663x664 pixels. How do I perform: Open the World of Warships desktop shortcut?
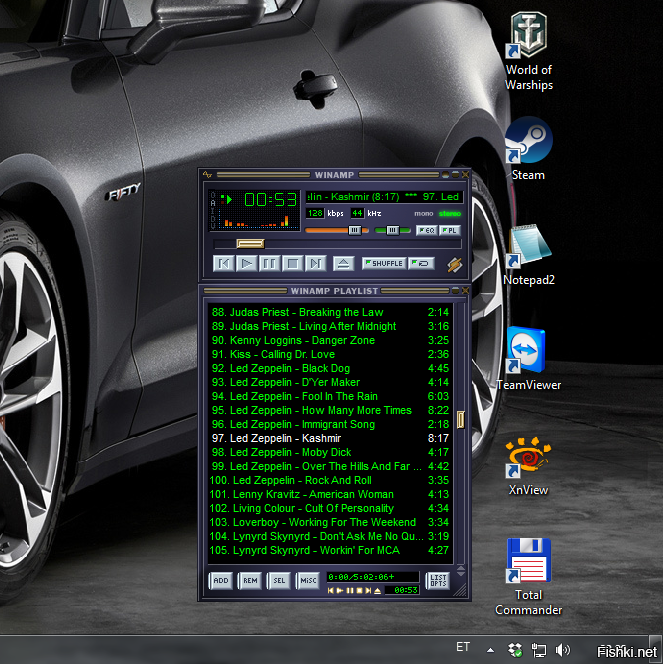click(x=529, y=51)
